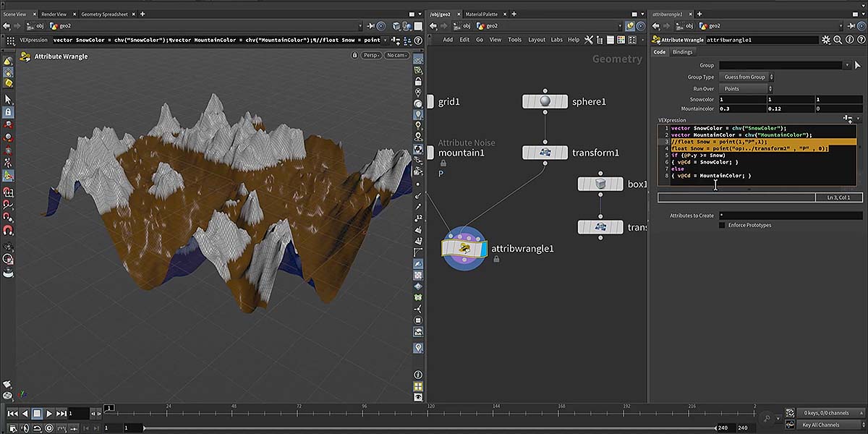
Task: Open the network editor Tools menu
Action: [x=514, y=40]
